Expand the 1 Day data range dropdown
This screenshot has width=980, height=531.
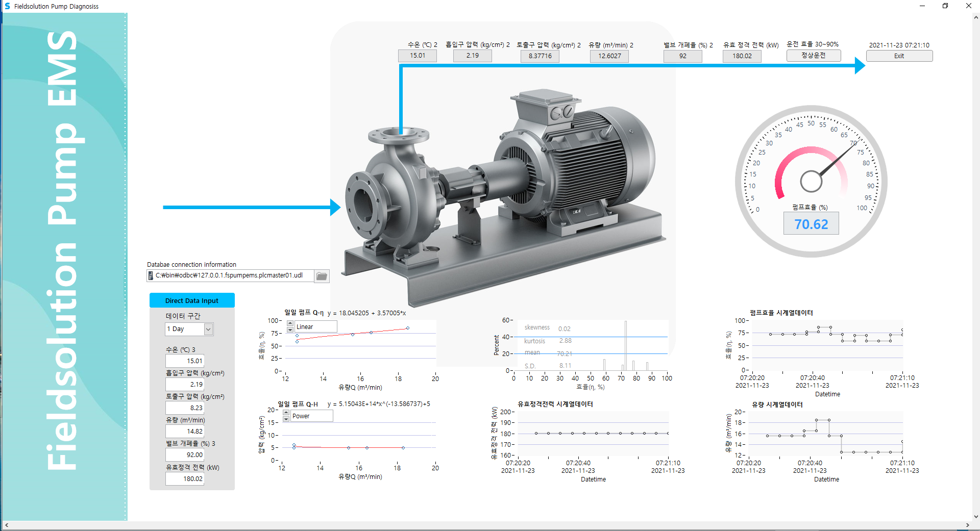pyautogui.click(x=208, y=329)
